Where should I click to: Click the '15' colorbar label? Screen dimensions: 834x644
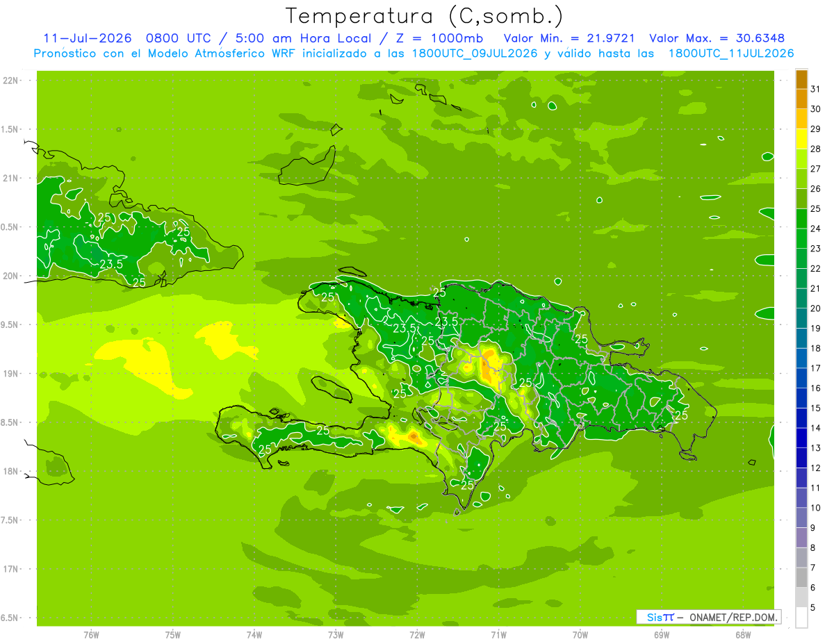[815, 408]
